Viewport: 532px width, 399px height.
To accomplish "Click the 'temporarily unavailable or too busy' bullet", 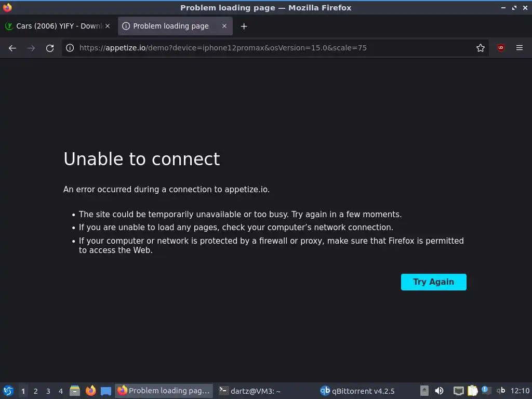I will point(240,215).
